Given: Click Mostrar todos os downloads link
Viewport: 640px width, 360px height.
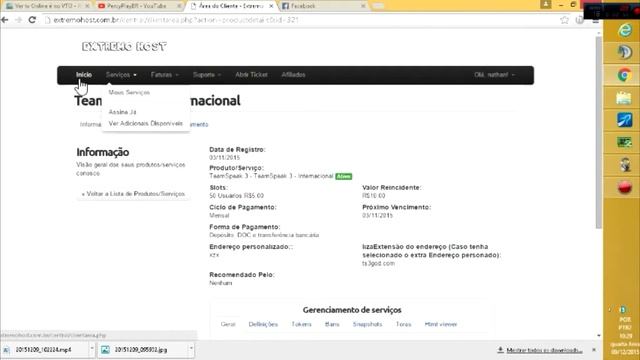Looking at the screenshot, I should 544,350.
